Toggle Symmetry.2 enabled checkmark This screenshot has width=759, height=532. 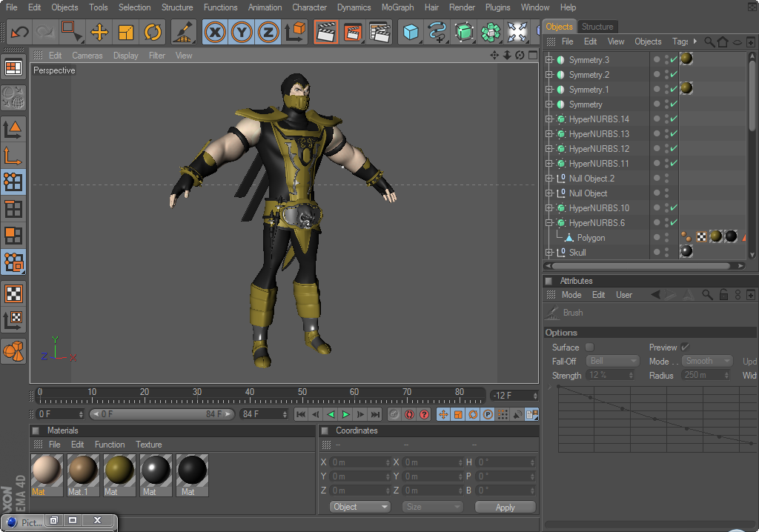click(x=674, y=75)
